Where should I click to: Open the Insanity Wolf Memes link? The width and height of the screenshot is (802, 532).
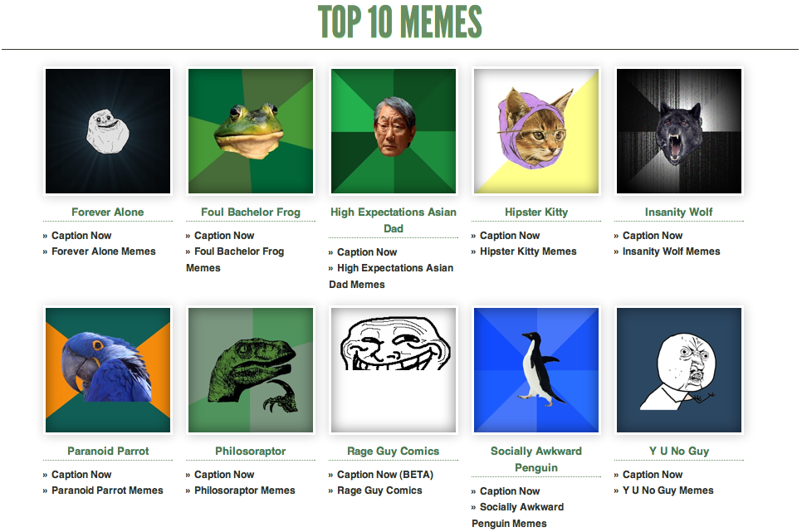coord(671,251)
